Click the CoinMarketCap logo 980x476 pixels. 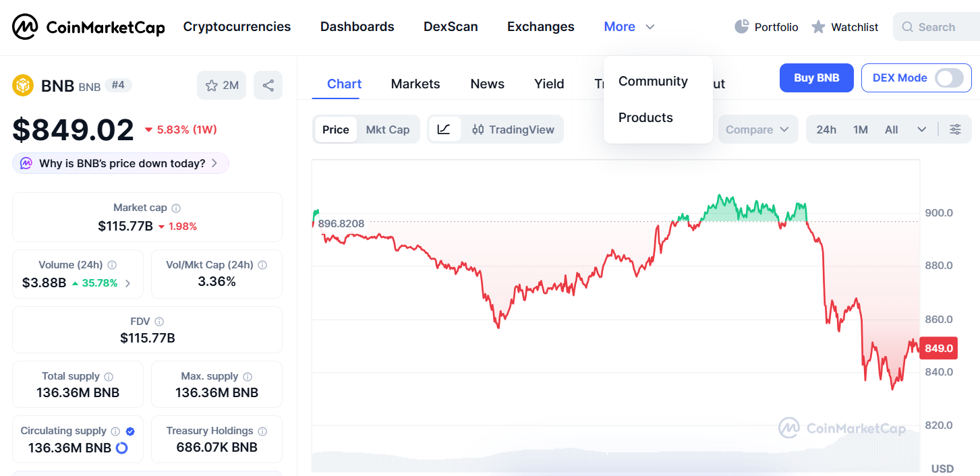point(88,27)
